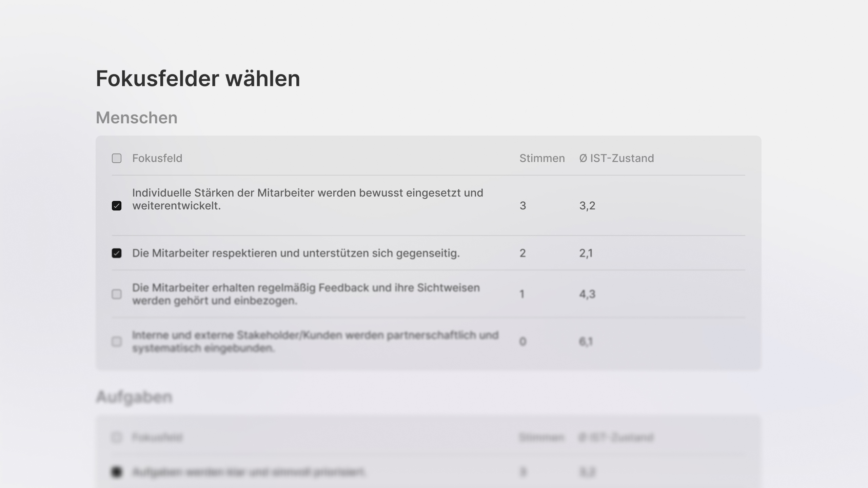Check the 'Interne und externe Stakeholder/Kunden' checkbox

(117, 341)
